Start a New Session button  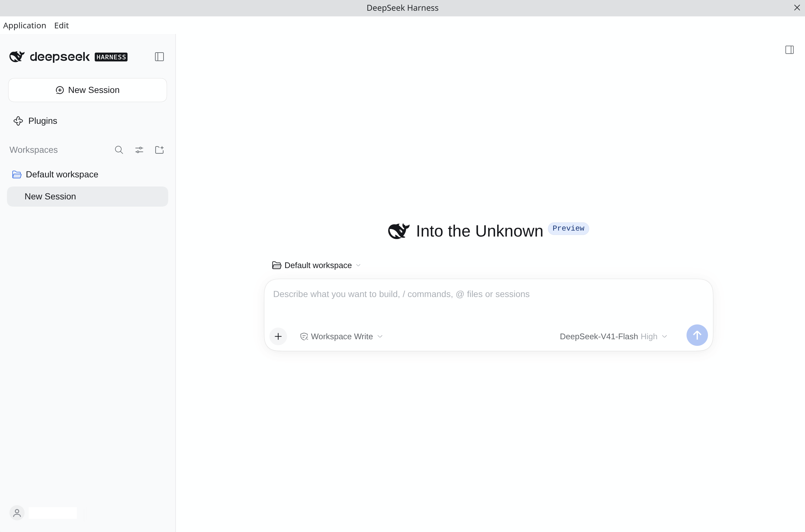[x=88, y=90]
